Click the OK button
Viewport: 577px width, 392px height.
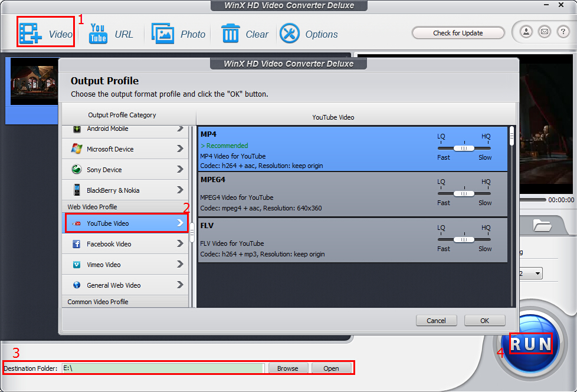pyautogui.click(x=484, y=321)
